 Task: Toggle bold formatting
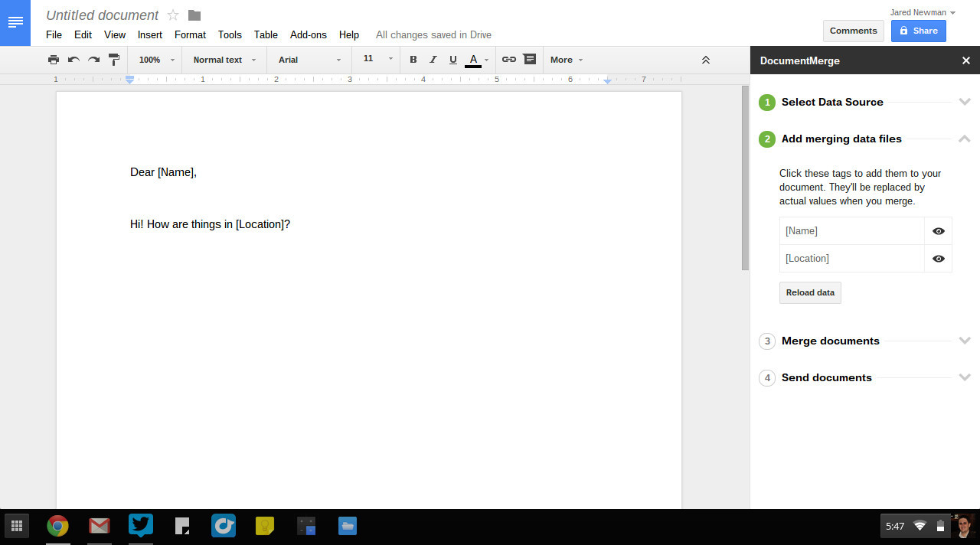point(413,60)
